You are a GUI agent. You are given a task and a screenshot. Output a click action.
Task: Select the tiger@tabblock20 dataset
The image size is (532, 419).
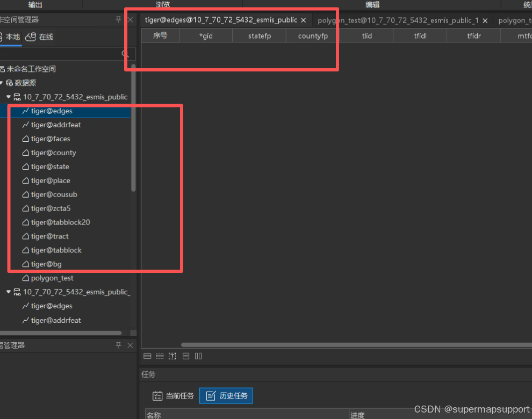(60, 222)
